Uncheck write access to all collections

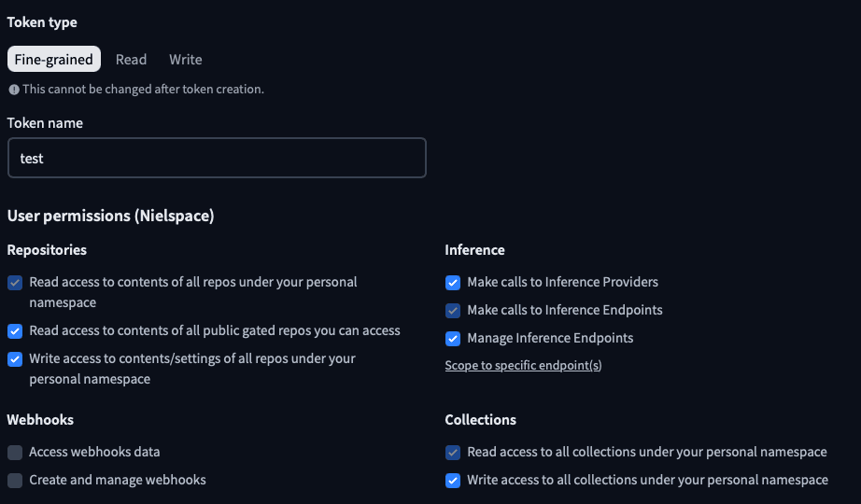(x=453, y=481)
